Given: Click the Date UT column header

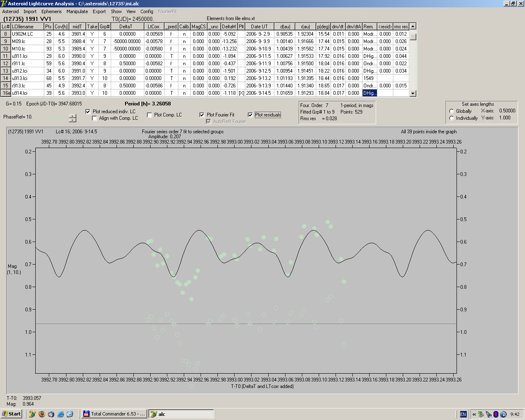Looking at the screenshot, I should 259,27.
